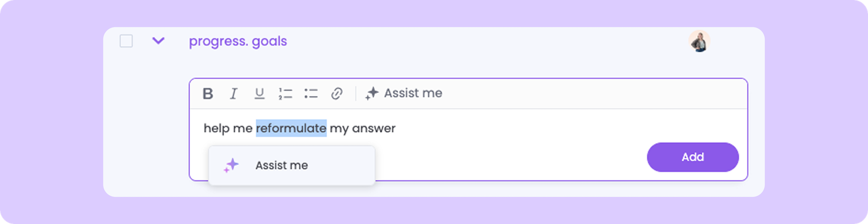This screenshot has width=868, height=224.
Task: Toggle bold formatting in the editor toolbar
Action: pyautogui.click(x=208, y=94)
